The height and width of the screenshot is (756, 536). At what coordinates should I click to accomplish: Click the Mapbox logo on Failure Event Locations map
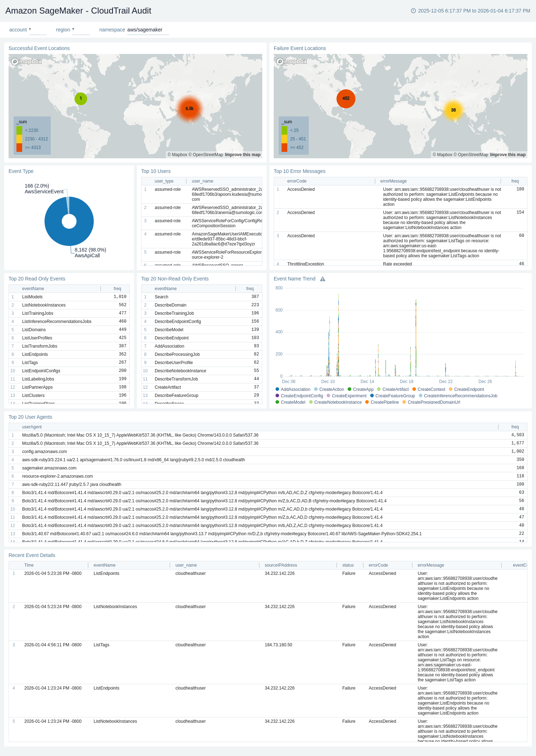click(x=292, y=61)
